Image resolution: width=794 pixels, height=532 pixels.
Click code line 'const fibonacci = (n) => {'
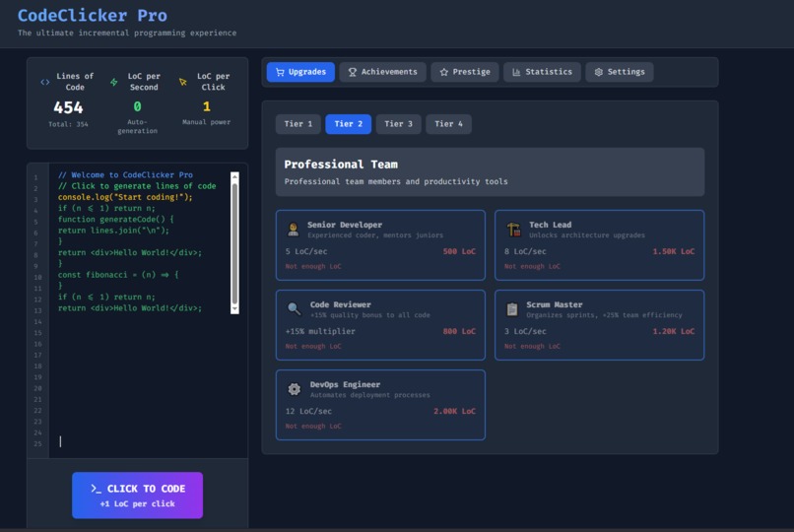coord(118,275)
